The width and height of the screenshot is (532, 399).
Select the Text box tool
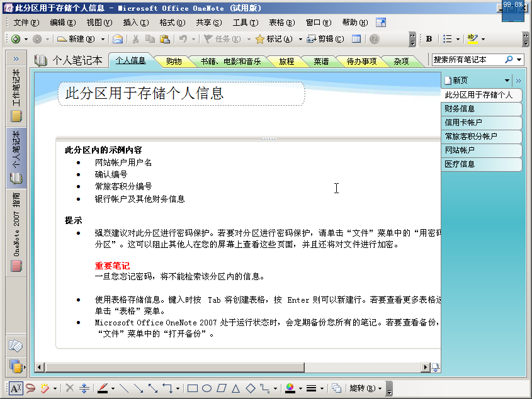tap(14, 388)
